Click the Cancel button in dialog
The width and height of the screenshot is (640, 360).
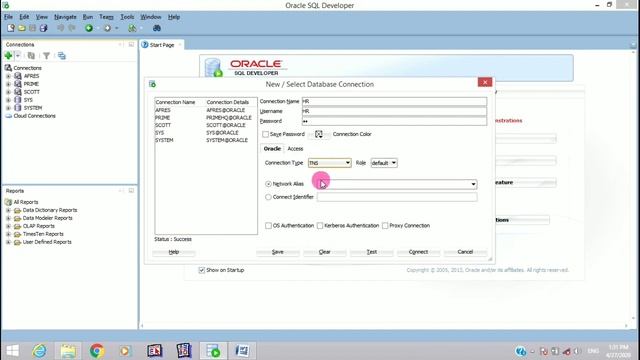pyautogui.click(x=465, y=252)
